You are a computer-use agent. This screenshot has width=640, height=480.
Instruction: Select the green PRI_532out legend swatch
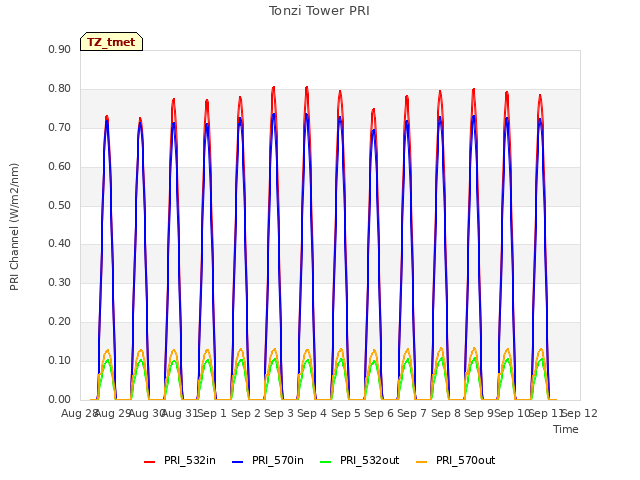click(x=326, y=462)
